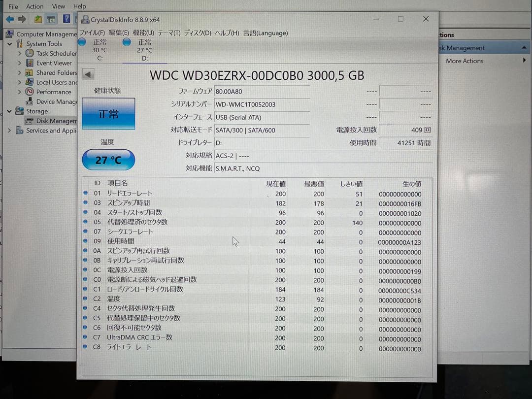Click status dot for attribute C2 temperature

click(86, 299)
